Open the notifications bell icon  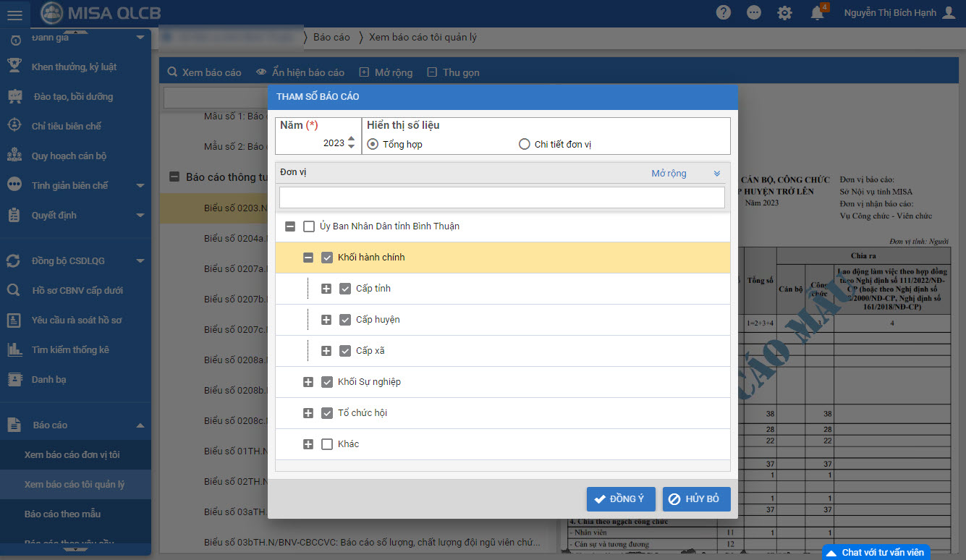click(817, 12)
